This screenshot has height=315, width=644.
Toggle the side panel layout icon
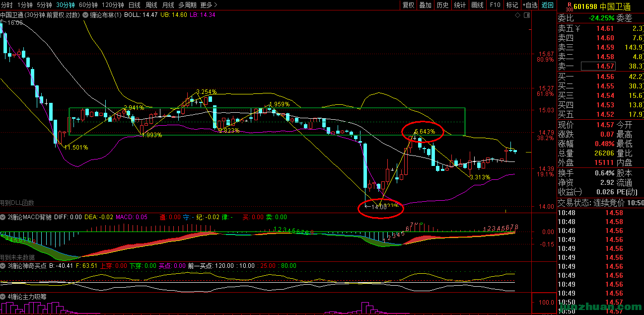coord(526,15)
